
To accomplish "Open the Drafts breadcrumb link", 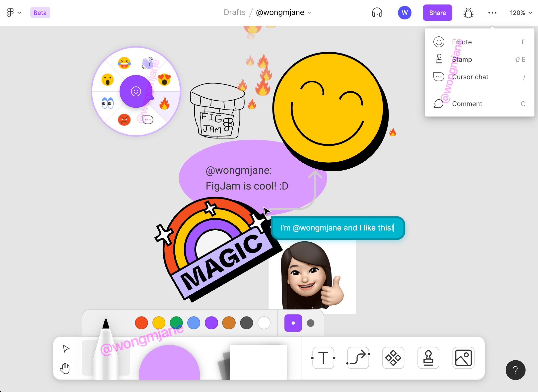I will pyautogui.click(x=234, y=12).
